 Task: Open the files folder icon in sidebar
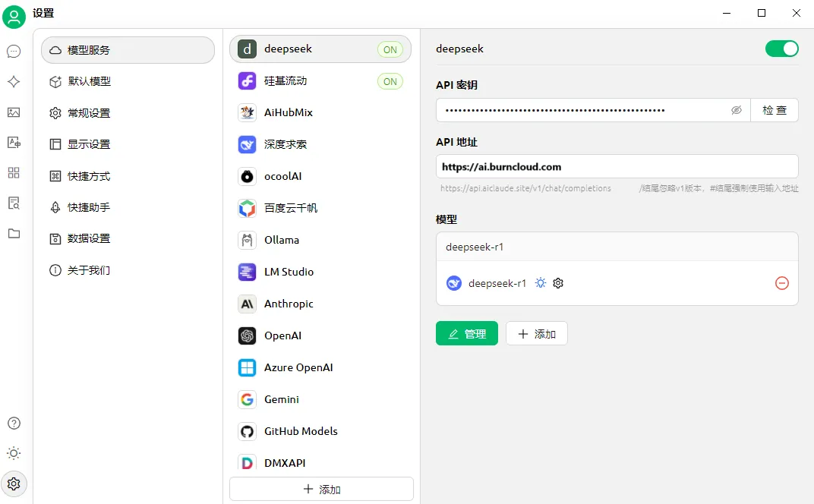pyautogui.click(x=14, y=234)
